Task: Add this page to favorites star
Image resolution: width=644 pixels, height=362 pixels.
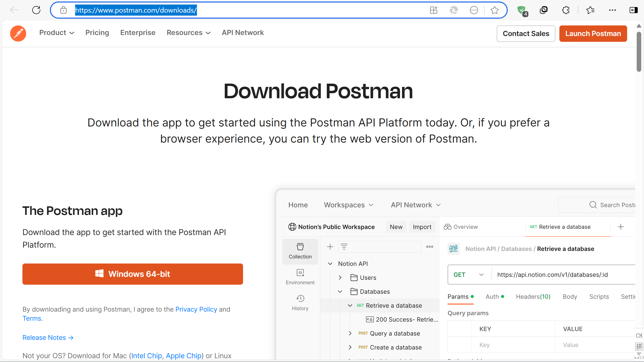Action: (x=494, y=10)
